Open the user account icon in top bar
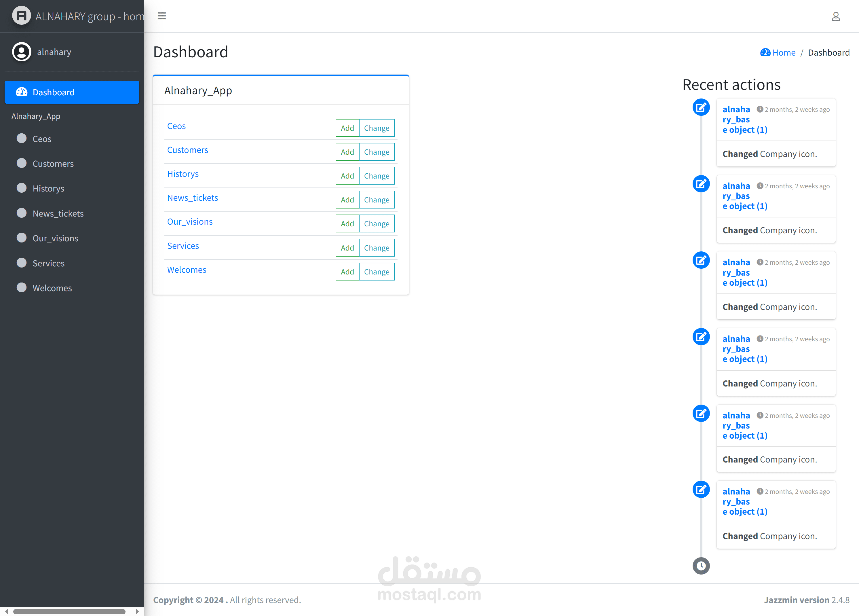The width and height of the screenshot is (859, 616). [835, 16]
